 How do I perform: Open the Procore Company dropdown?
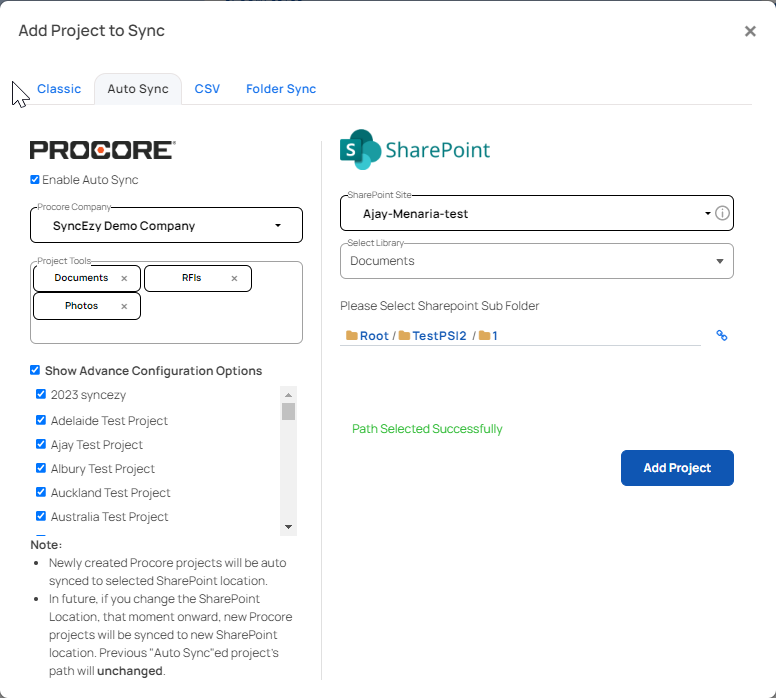[166, 225]
